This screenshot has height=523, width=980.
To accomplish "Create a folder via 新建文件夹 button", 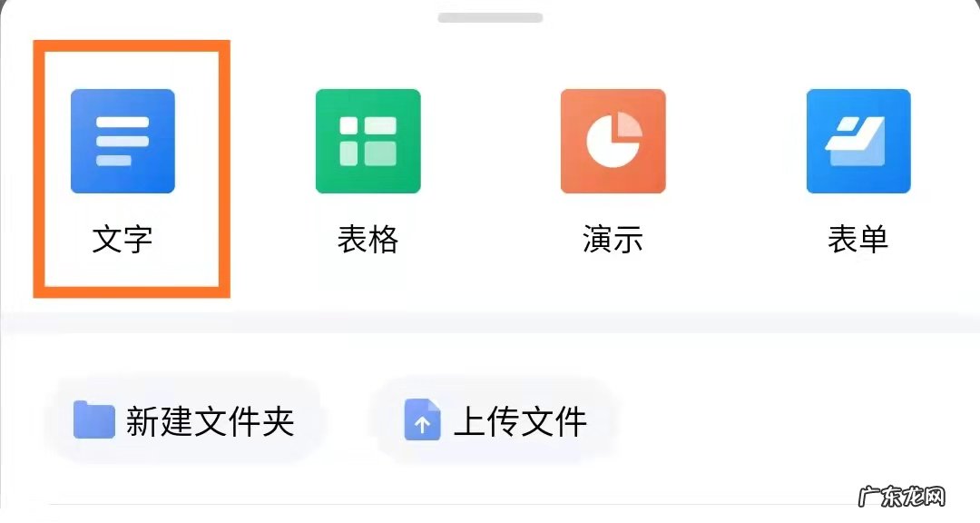I will click(183, 420).
